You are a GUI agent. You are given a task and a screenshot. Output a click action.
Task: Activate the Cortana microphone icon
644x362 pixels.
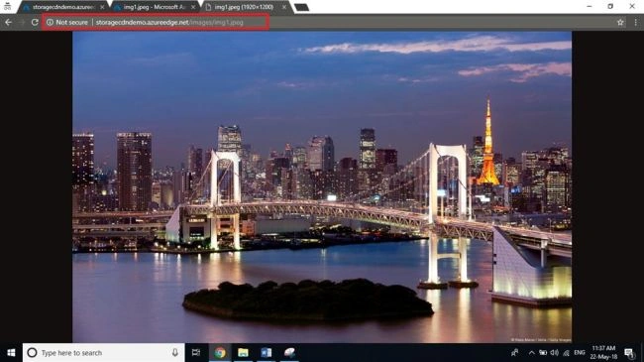pyautogui.click(x=175, y=352)
